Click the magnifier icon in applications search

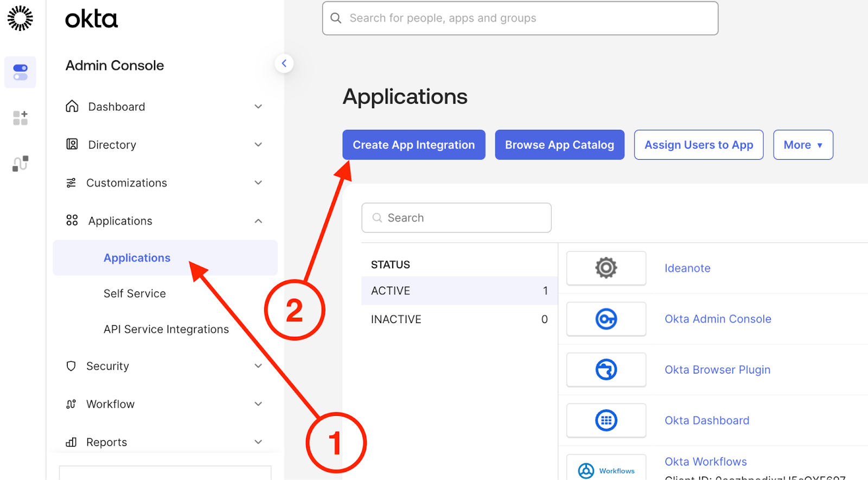(377, 218)
